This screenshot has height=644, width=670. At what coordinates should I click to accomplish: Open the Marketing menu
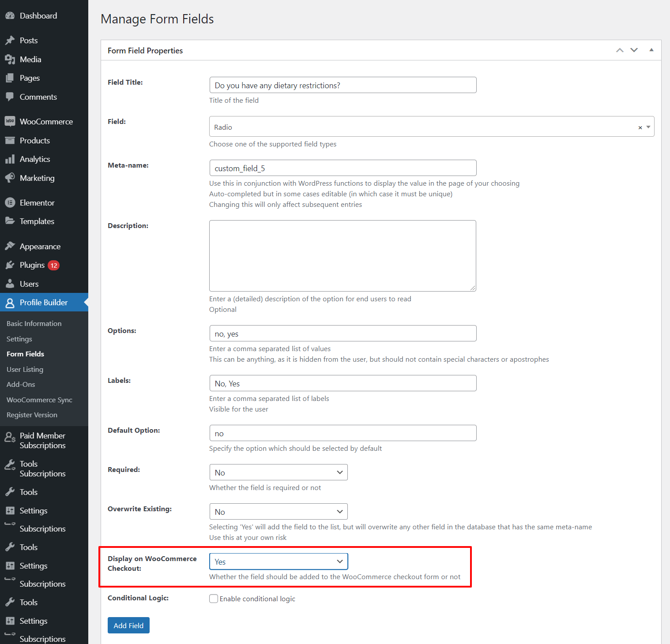pos(37,178)
